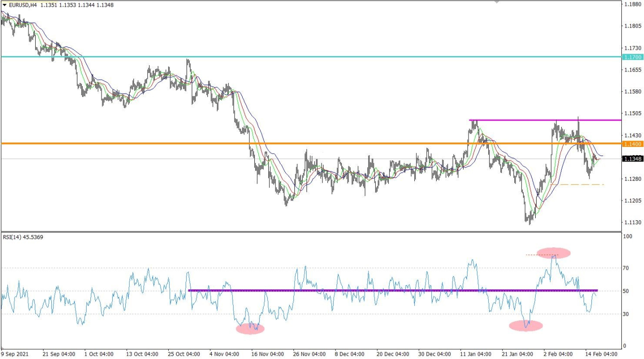
Task: Click the 1.1580 price scale value
Action: pyautogui.click(x=632, y=92)
